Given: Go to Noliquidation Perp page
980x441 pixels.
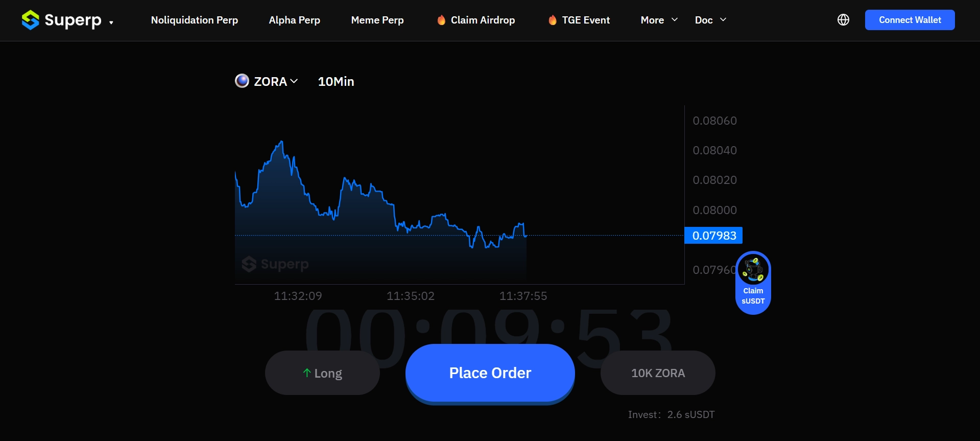Looking at the screenshot, I should (195, 20).
